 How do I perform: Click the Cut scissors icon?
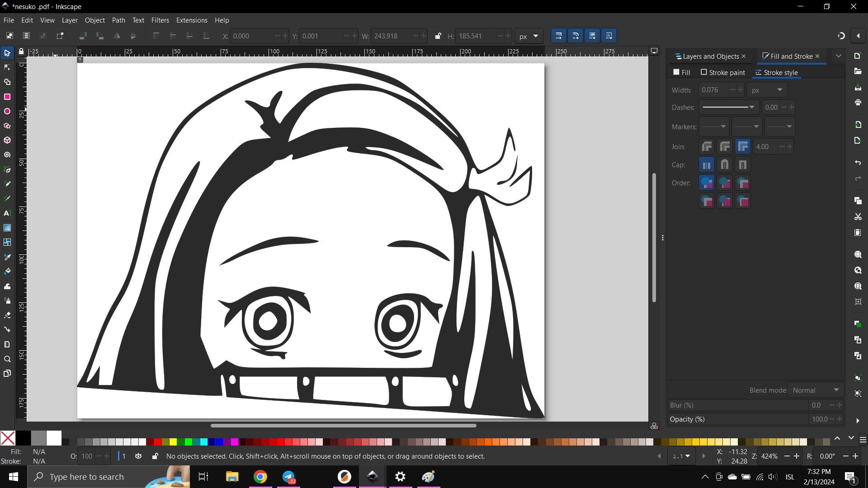pos(858,217)
